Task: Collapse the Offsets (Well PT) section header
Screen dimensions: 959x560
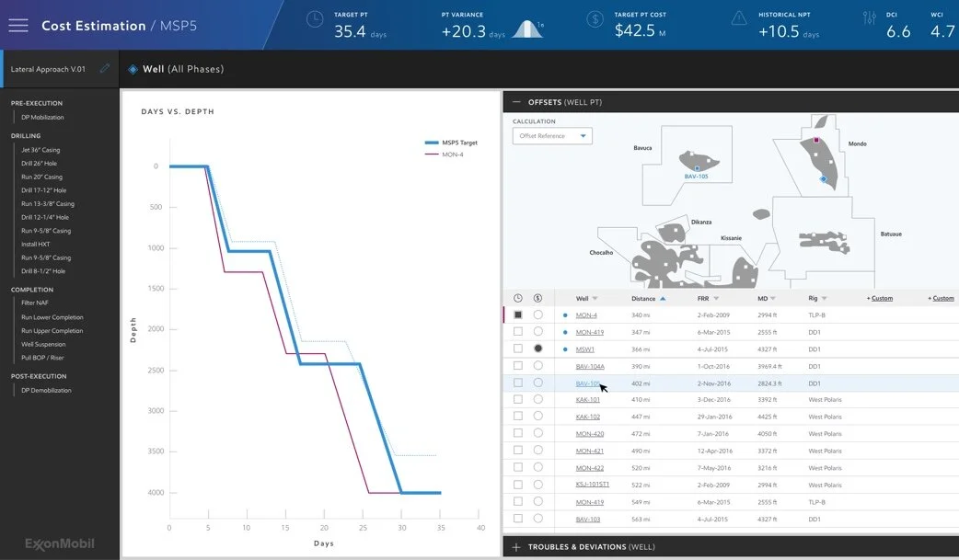Action: (731, 102)
